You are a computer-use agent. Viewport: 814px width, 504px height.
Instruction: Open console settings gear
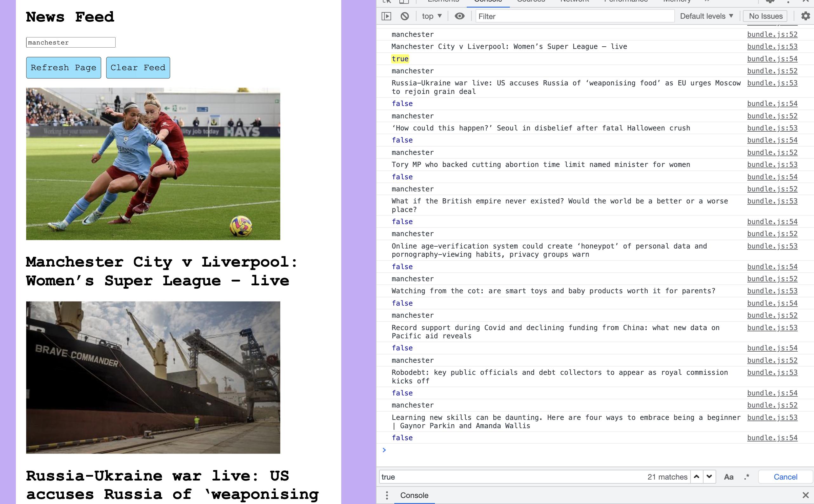coord(805,16)
